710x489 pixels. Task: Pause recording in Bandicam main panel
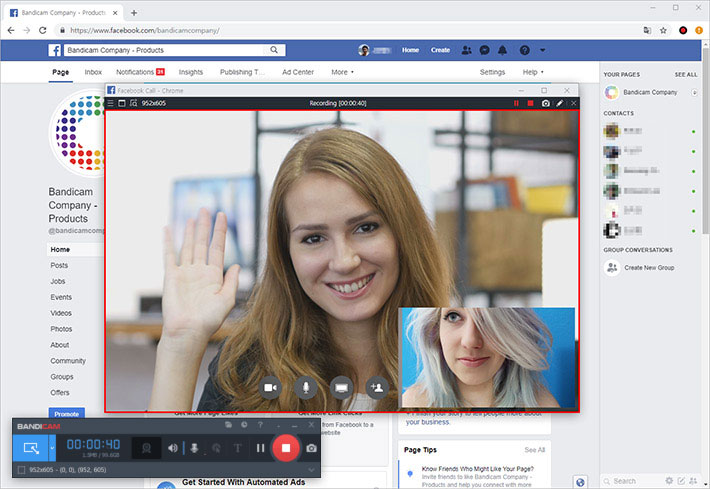[259, 448]
